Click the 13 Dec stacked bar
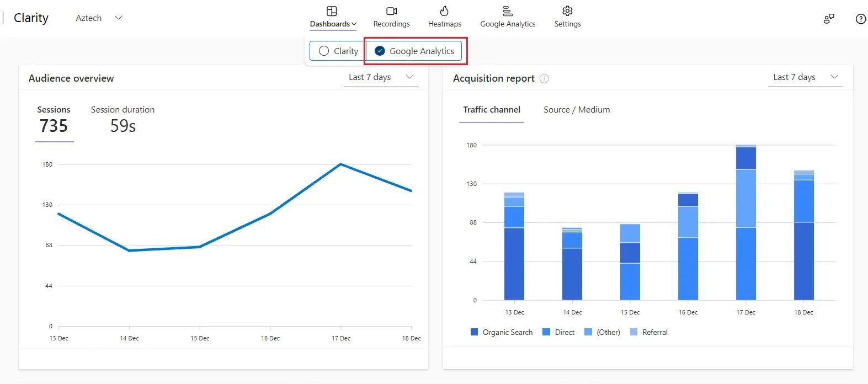 pos(514,246)
